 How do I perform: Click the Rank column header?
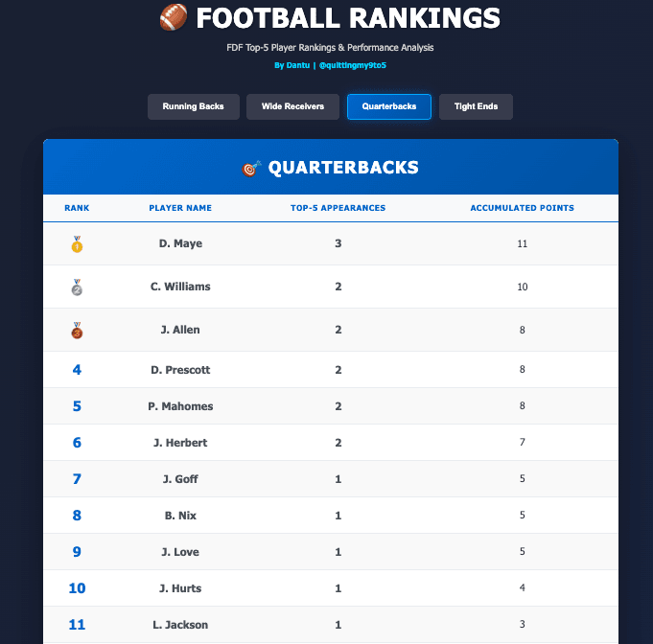[x=77, y=208]
